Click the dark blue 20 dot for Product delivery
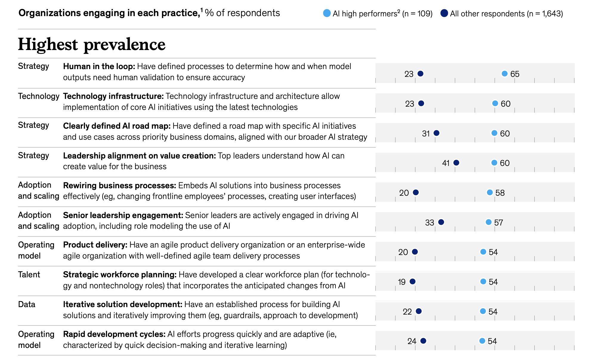This screenshot has width=594, height=364. (415, 252)
